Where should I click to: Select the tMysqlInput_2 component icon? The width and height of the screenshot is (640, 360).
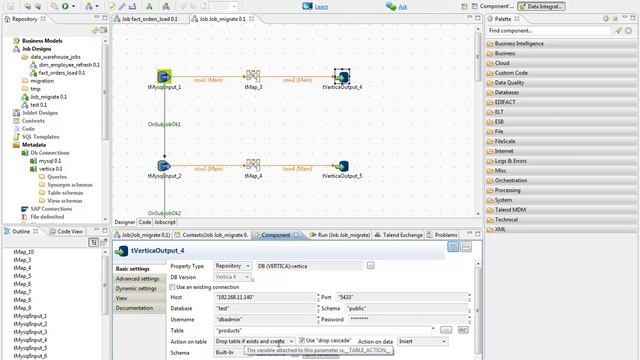[x=164, y=165]
